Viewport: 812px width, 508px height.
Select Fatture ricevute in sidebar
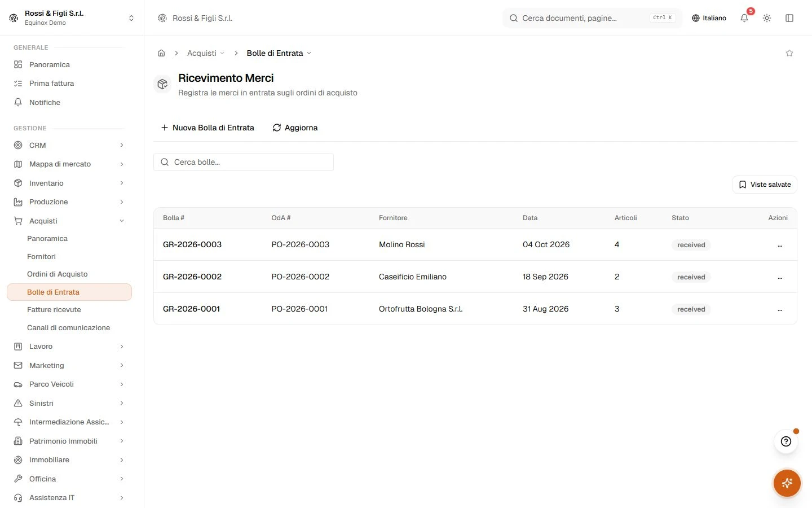pos(69,310)
